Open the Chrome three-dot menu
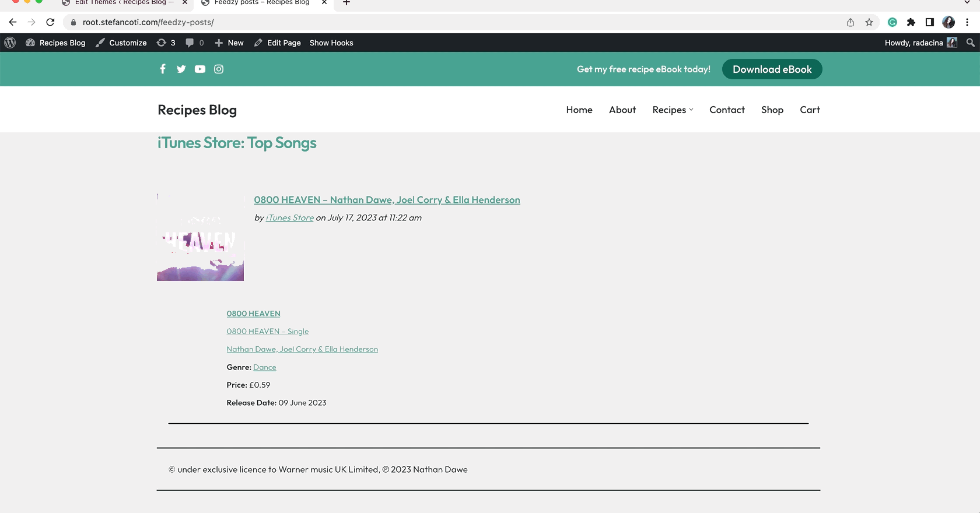The image size is (980, 513). click(x=967, y=22)
